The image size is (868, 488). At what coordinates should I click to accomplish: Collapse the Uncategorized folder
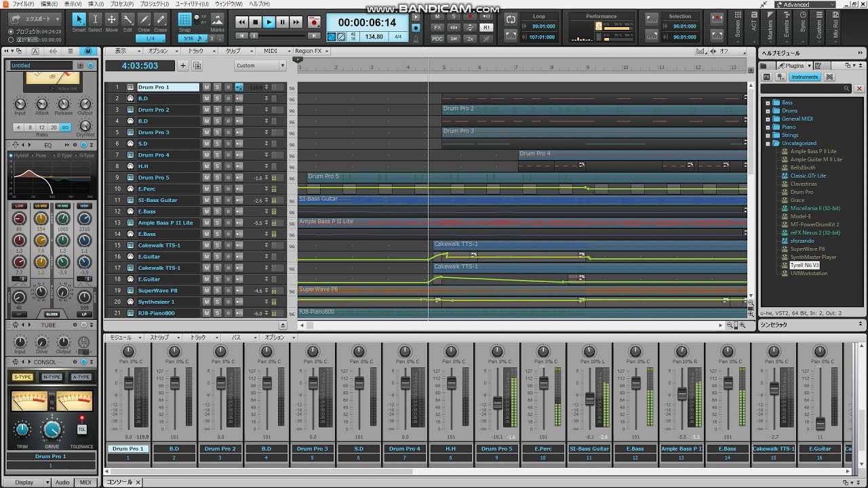coord(768,144)
